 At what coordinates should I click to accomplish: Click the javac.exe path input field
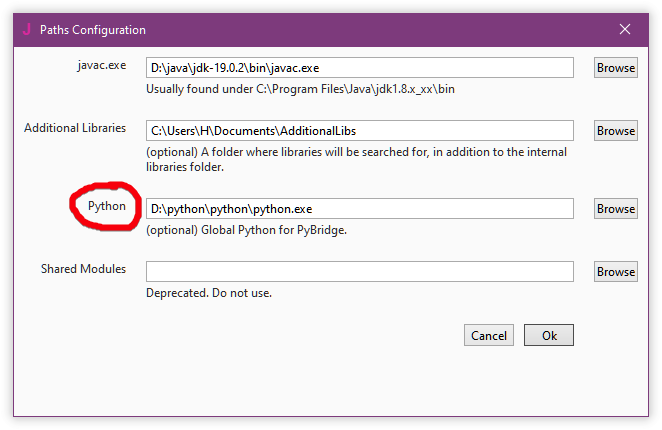click(x=359, y=68)
